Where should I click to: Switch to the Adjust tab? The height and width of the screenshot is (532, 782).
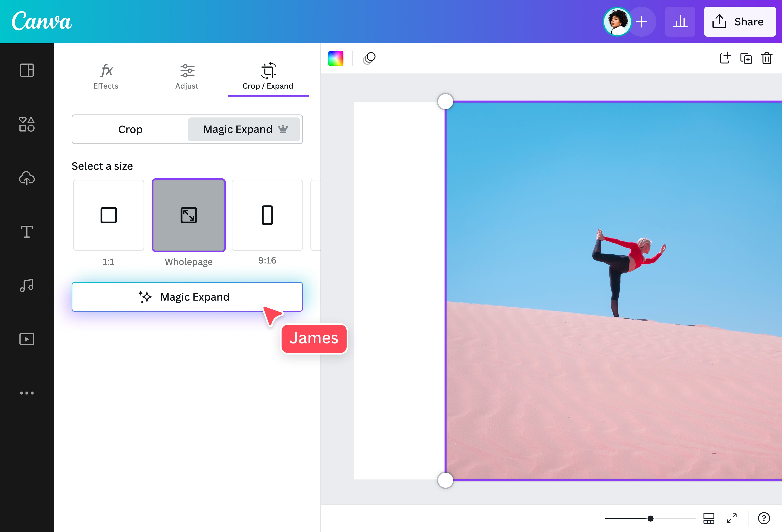coord(187,76)
